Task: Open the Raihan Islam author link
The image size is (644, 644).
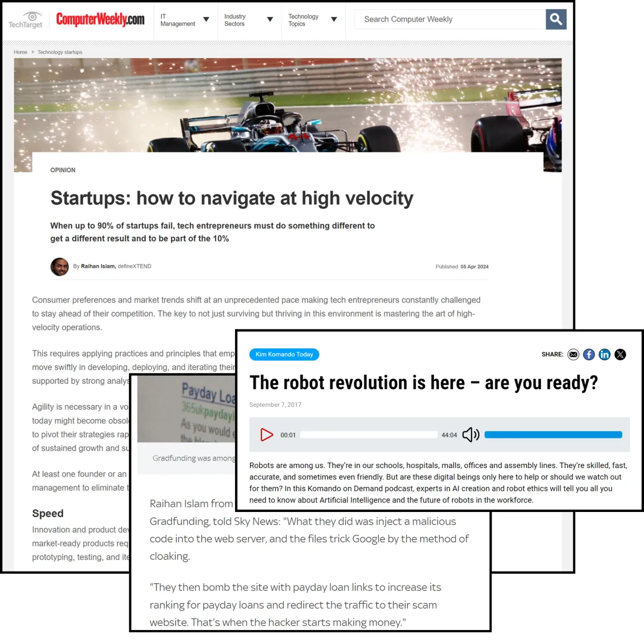Action: coord(98,266)
